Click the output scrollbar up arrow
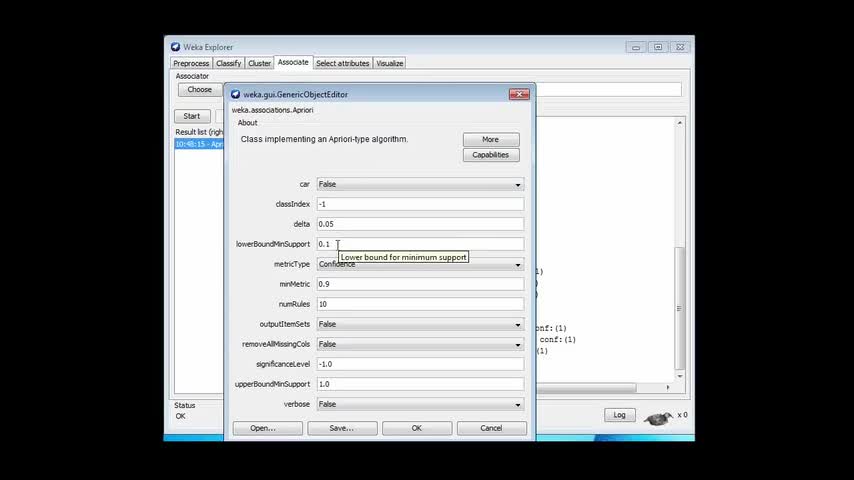Screen dimensions: 854x480 tap(680, 123)
